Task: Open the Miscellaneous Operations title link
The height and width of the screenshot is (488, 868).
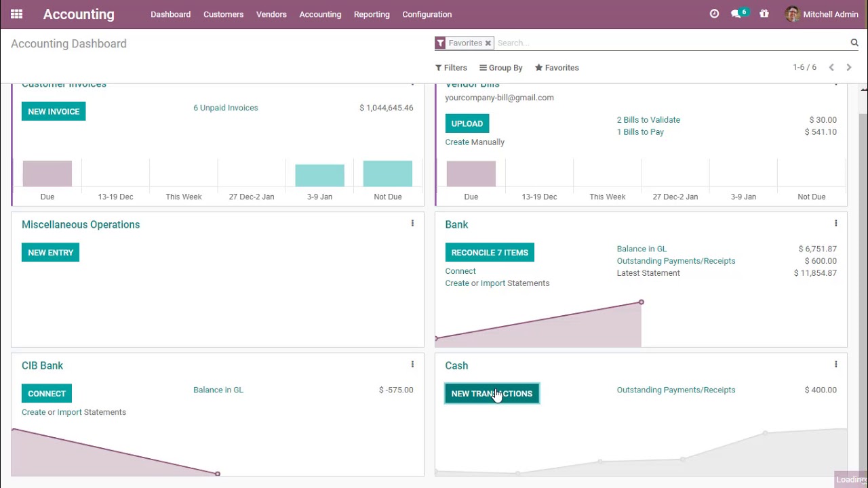Action: (x=81, y=224)
